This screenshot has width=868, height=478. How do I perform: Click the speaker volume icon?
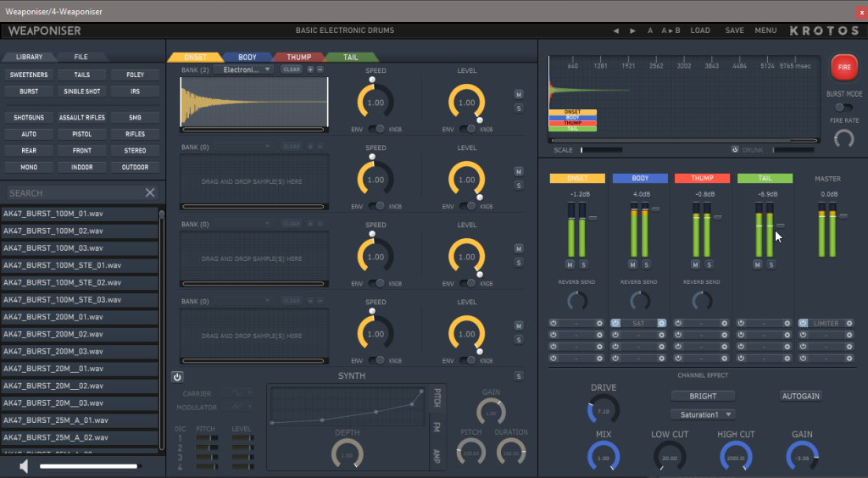click(24, 466)
